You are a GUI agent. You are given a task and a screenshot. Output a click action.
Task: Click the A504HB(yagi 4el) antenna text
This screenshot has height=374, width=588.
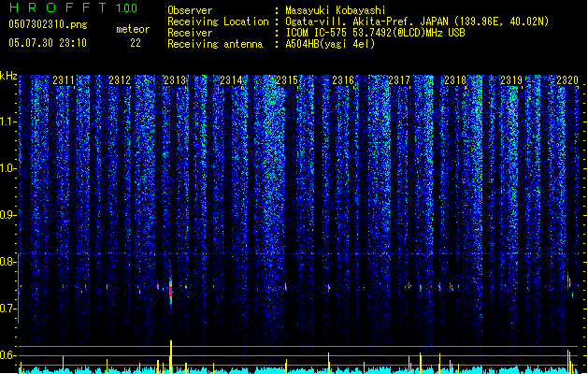[x=330, y=44]
